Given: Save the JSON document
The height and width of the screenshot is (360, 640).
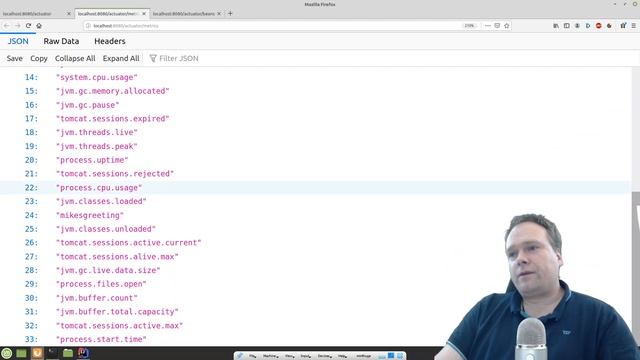Looking at the screenshot, I should [x=15, y=58].
